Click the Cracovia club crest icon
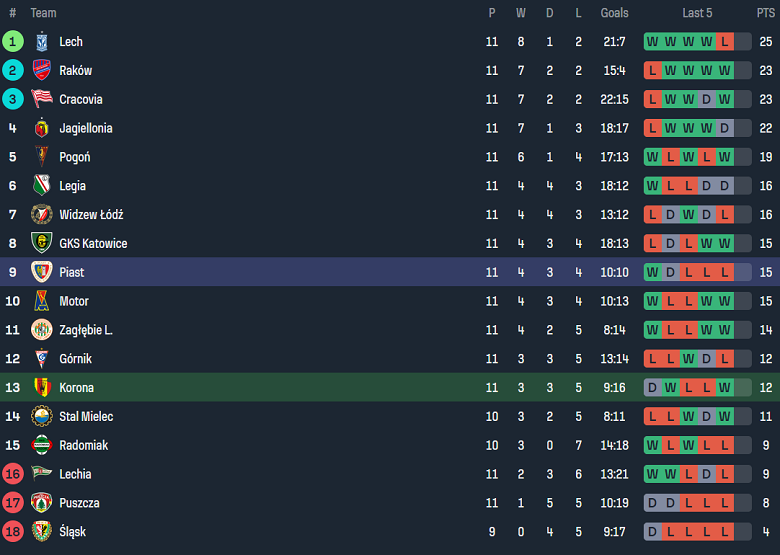Image resolution: width=780 pixels, height=555 pixels. click(x=41, y=99)
